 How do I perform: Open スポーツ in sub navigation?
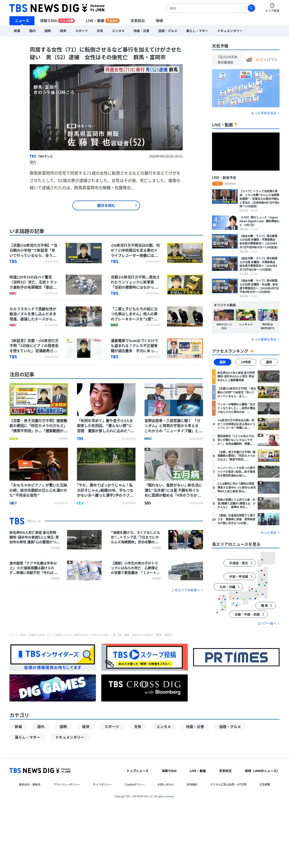click(x=81, y=31)
